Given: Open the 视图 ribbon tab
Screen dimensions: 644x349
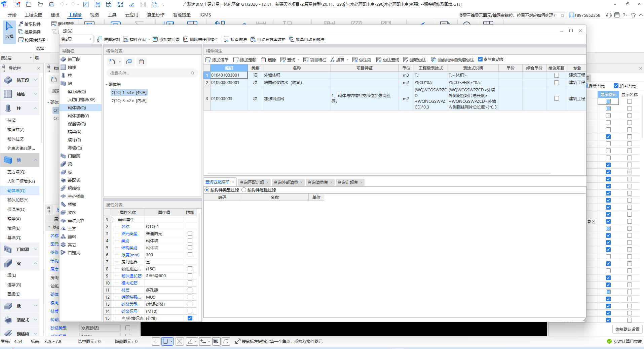Looking at the screenshot, I should point(94,15).
